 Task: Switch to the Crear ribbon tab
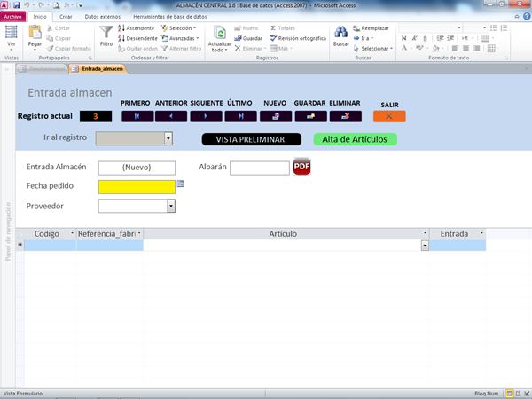click(66, 17)
